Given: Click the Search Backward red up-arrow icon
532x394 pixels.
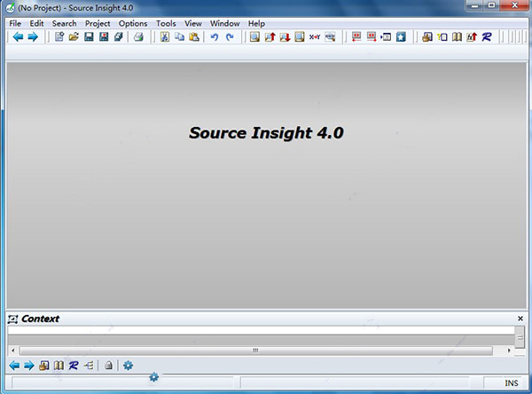Looking at the screenshot, I should (270, 36).
